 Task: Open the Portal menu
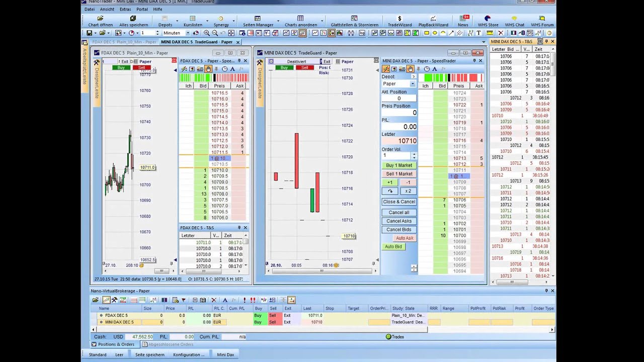[x=142, y=9]
